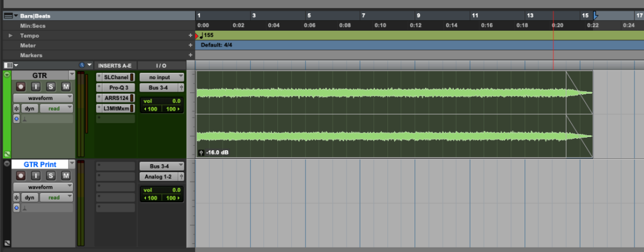Click the GTR Print freeze snowflake icon
Screen dimensions: 644x252
[17, 198]
